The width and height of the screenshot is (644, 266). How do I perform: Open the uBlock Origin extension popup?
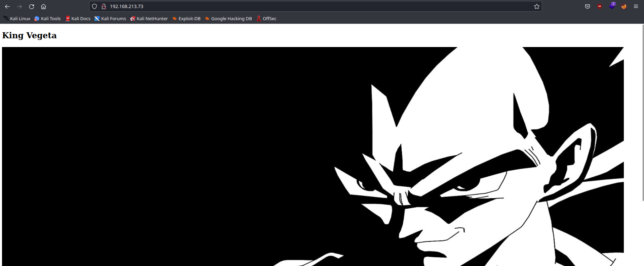click(x=600, y=6)
